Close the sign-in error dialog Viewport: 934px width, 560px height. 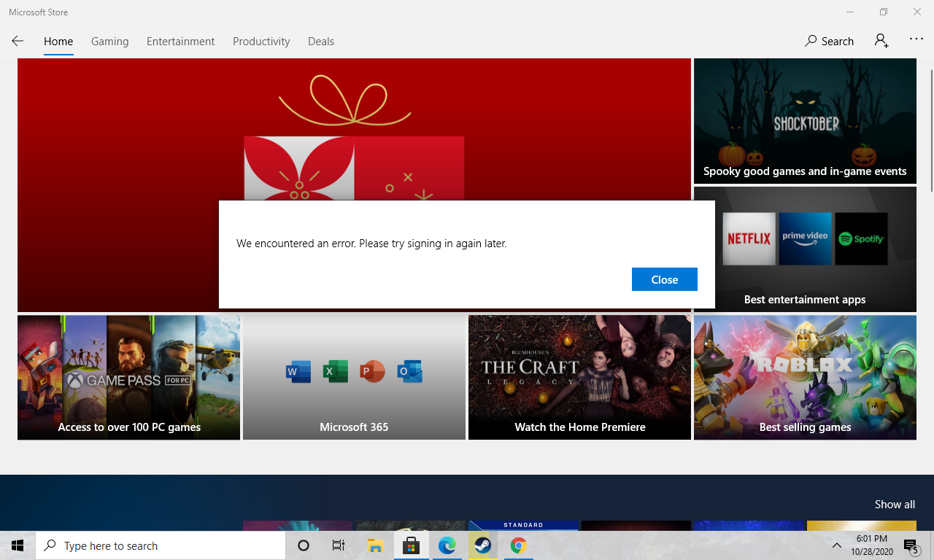(665, 279)
